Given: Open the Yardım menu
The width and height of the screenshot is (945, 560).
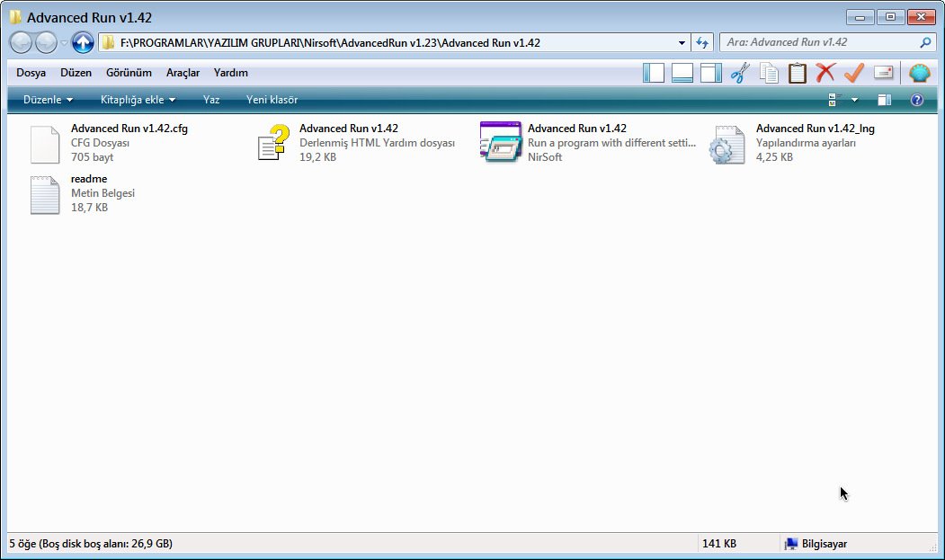Looking at the screenshot, I should point(231,73).
